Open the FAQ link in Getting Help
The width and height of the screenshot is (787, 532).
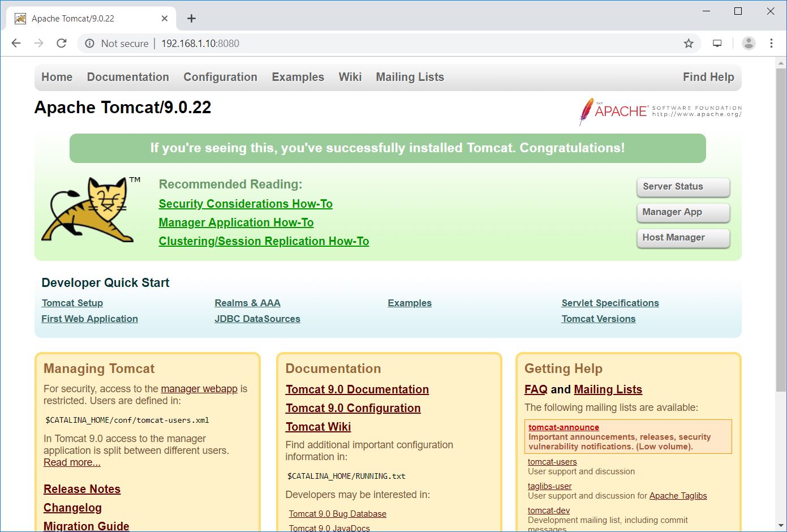536,389
